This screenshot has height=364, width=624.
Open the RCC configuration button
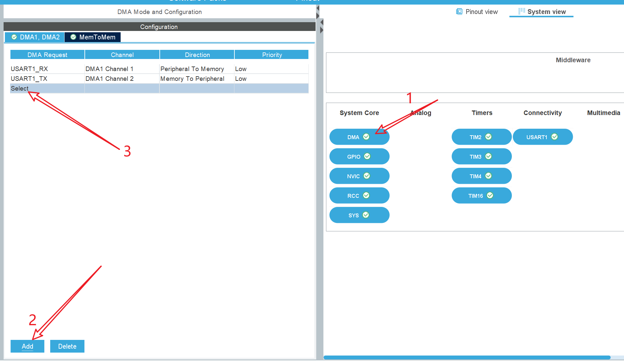[x=359, y=196]
